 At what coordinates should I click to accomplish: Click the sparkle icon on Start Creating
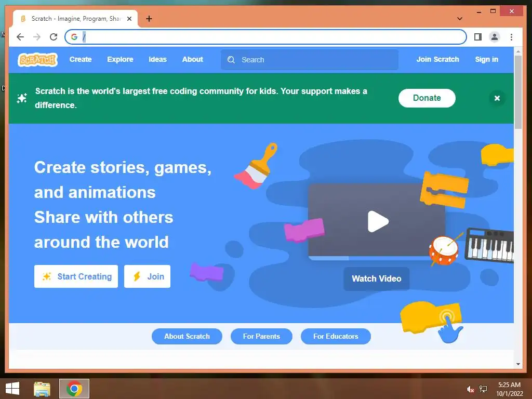coord(46,276)
